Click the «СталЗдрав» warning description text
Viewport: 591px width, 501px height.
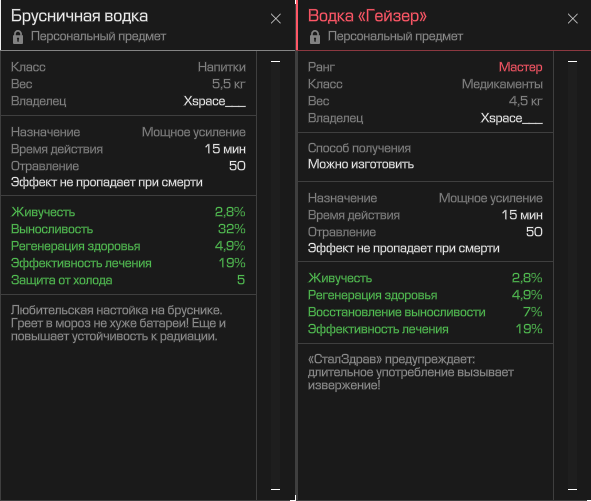[410, 372]
